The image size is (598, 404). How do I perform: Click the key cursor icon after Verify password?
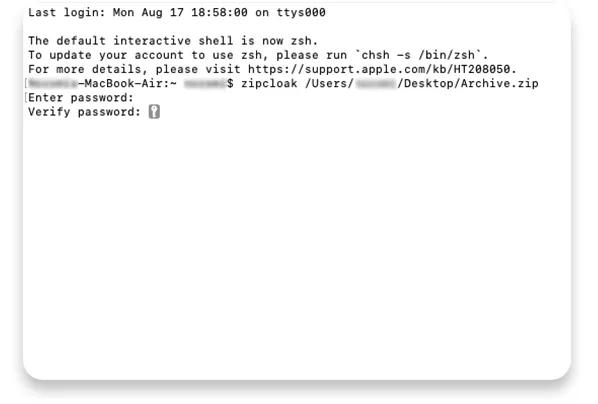point(154,112)
